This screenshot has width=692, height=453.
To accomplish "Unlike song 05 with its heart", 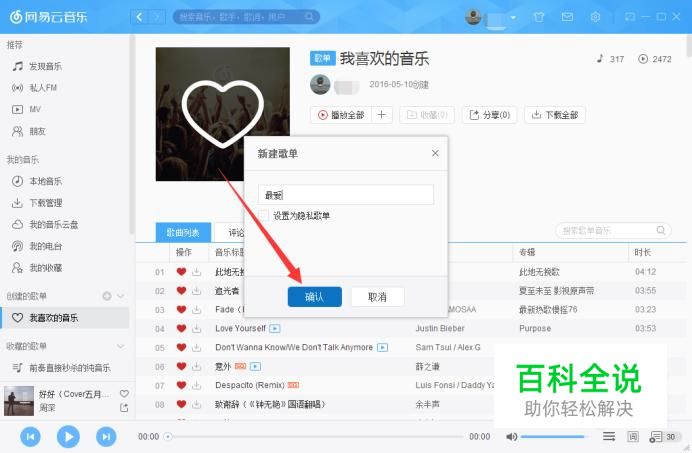I will click(x=181, y=347).
